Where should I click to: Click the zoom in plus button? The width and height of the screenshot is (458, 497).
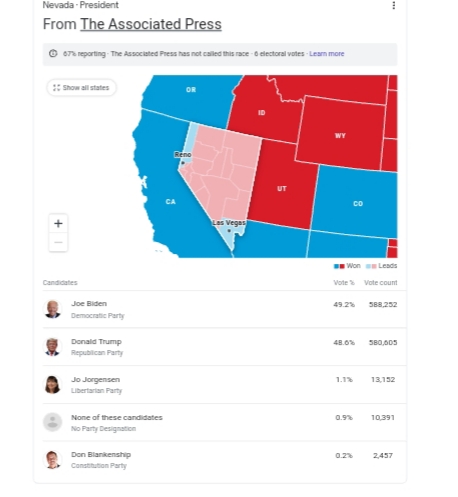point(58,223)
